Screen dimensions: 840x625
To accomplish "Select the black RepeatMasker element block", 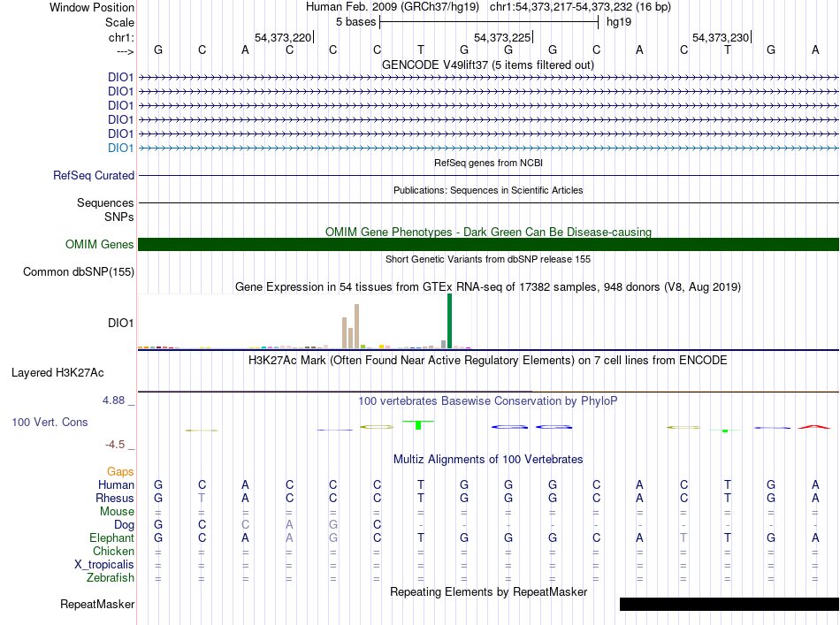I will pos(729,604).
